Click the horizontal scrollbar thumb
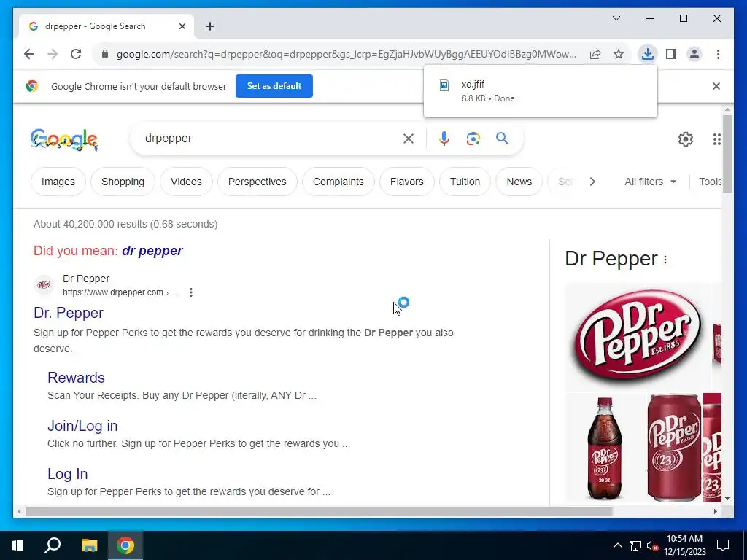The height and width of the screenshot is (560, 747). click(319, 511)
